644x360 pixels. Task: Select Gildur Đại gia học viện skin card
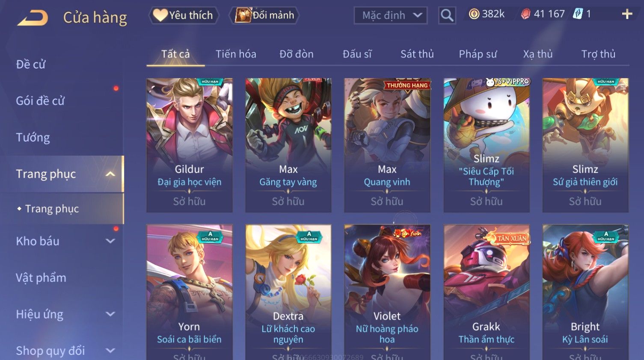coord(189,145)
